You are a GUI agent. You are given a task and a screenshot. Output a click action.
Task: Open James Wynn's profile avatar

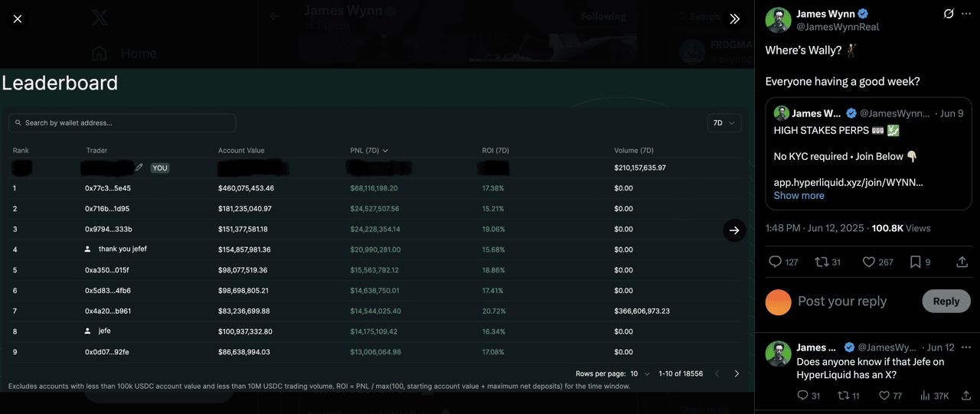coord(779,20)
